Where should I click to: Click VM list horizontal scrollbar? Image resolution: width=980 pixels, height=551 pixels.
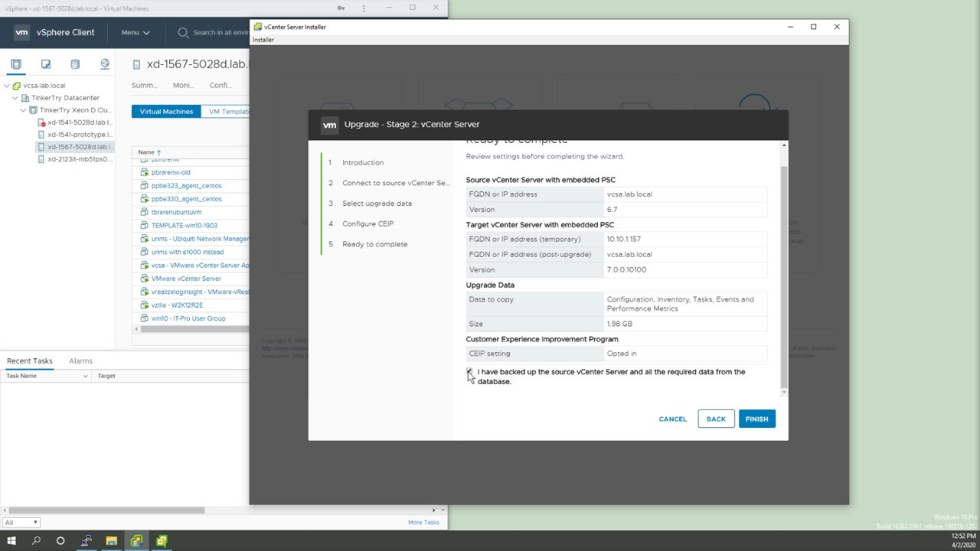click(x=193, y=329)
